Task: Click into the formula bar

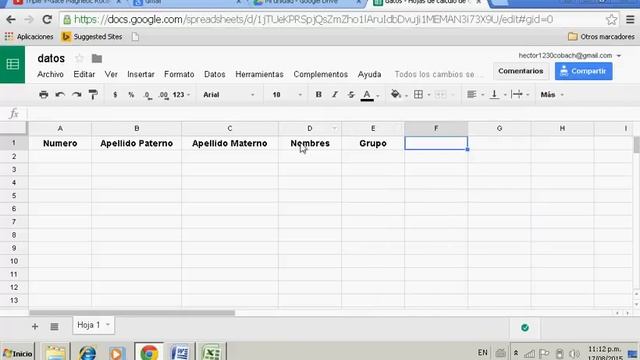Action: pos(331,113)
